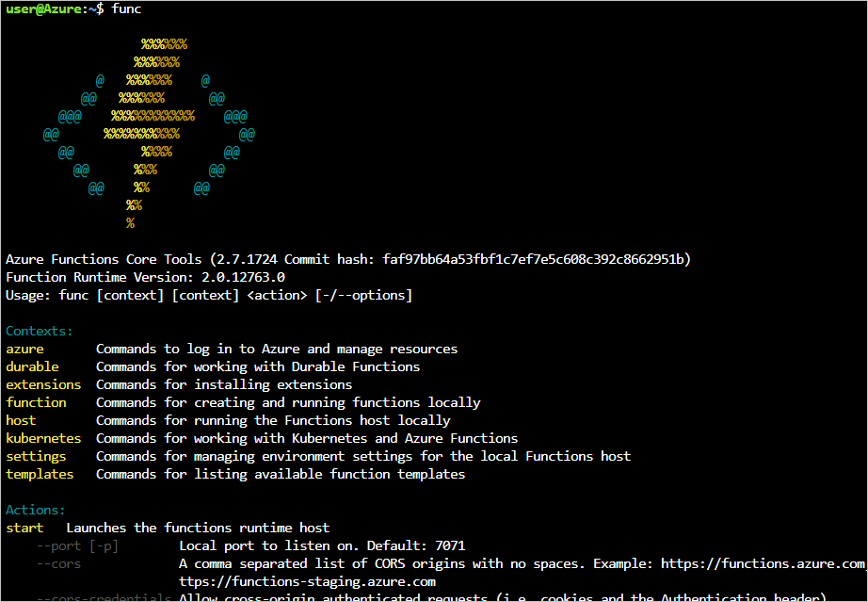
Task: Click the 'extensions' context name
Action: tap(43, 384)
